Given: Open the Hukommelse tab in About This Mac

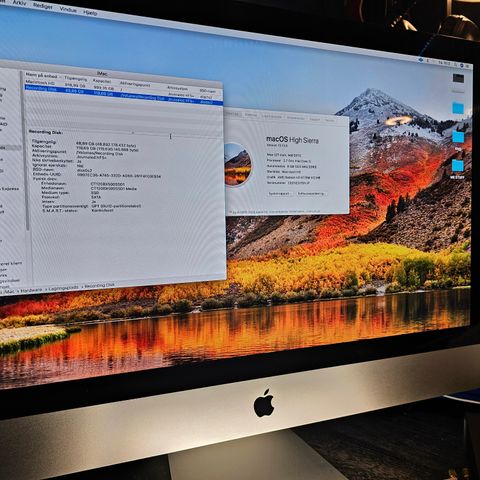Looking at the screenshot, I should coord(296,118).
